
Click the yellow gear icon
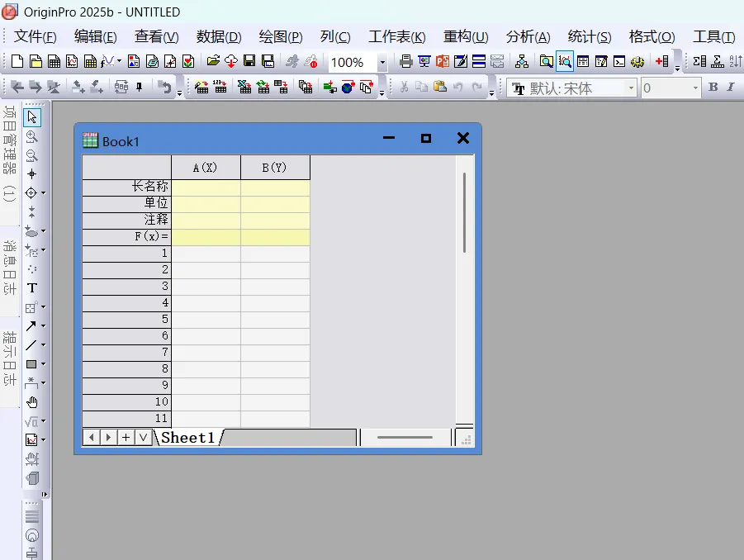pyautogui.click(x=637, y=61)
